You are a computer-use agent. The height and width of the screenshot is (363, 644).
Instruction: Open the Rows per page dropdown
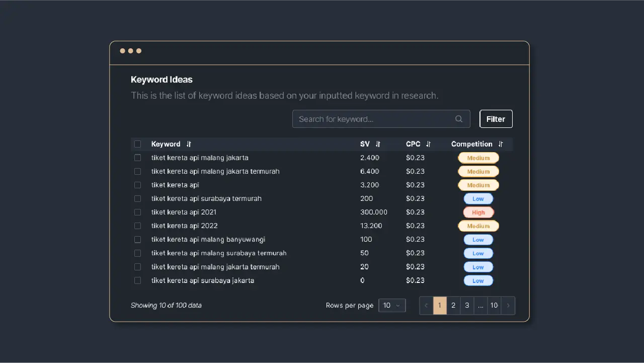392,305
